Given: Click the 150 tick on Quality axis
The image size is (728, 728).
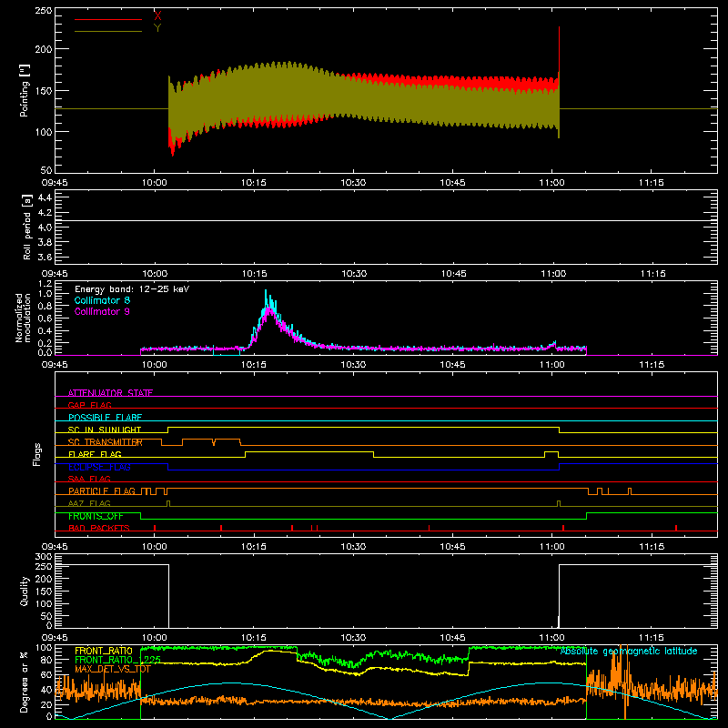Looking at the screenshot, I should (x=44, y=591).
